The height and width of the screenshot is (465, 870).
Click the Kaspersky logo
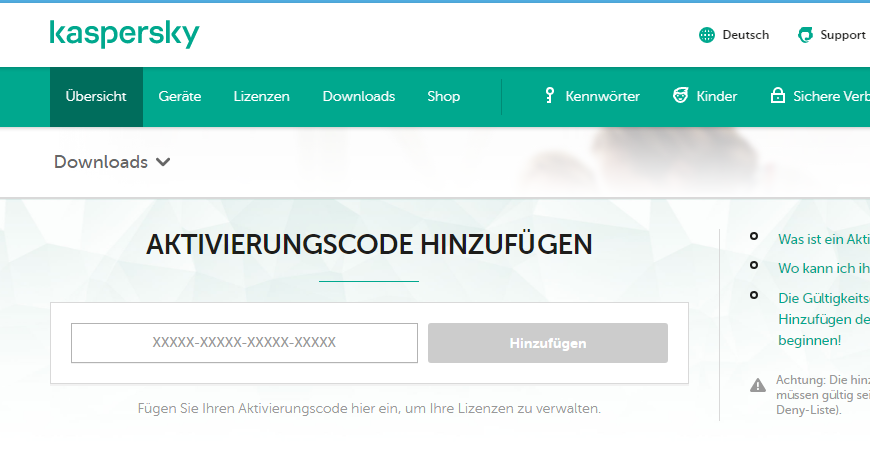[124, 34]
